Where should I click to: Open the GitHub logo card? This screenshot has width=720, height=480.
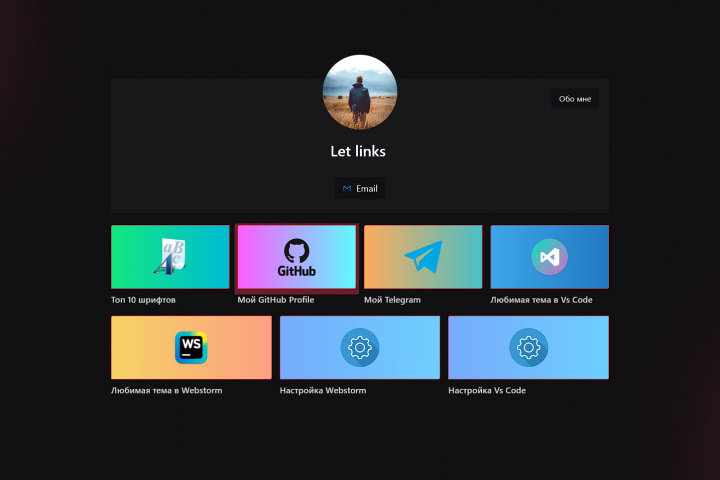pos(297,257)
